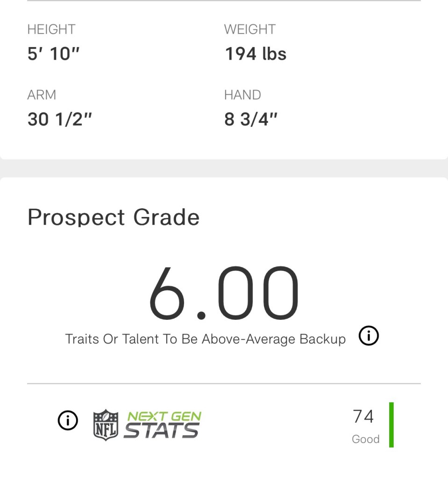
Task: Click the HAND label
Action: (242, 95)
